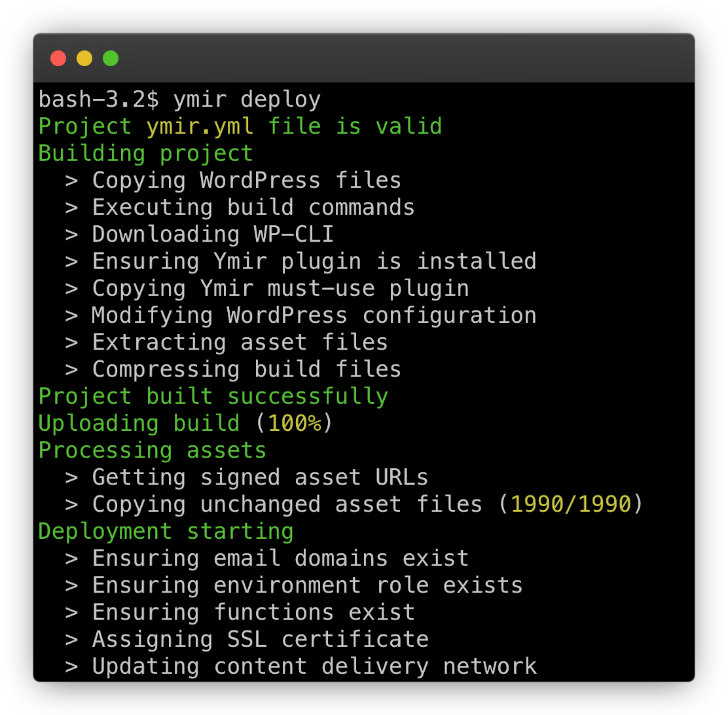Select the 'Deployment starting' header line
Viewport: 728px width, 715px height.
pos(165,530)
